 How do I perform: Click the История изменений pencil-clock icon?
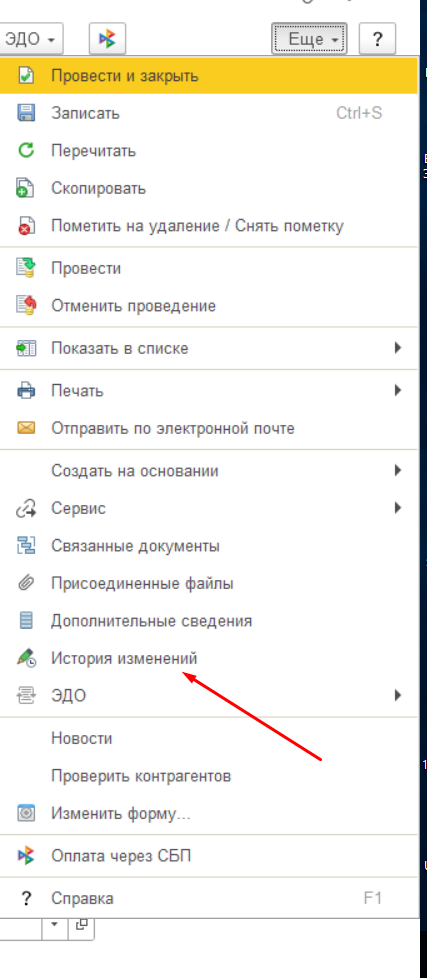point(26,658)
